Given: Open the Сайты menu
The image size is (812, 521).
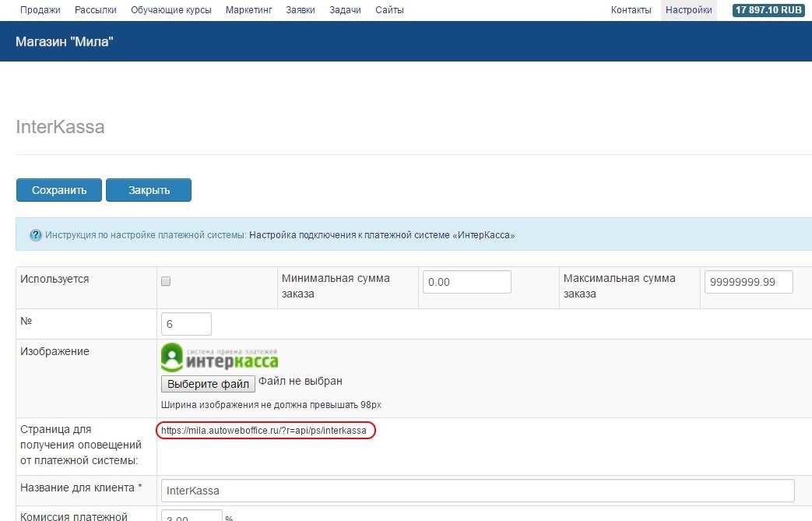Looking at the screenshot, I should pyautogui.click(x=389, y=10).
